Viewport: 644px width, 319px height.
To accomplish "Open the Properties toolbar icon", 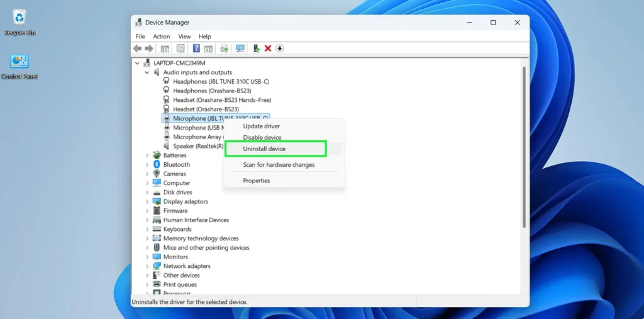I will tap(180, 48).
